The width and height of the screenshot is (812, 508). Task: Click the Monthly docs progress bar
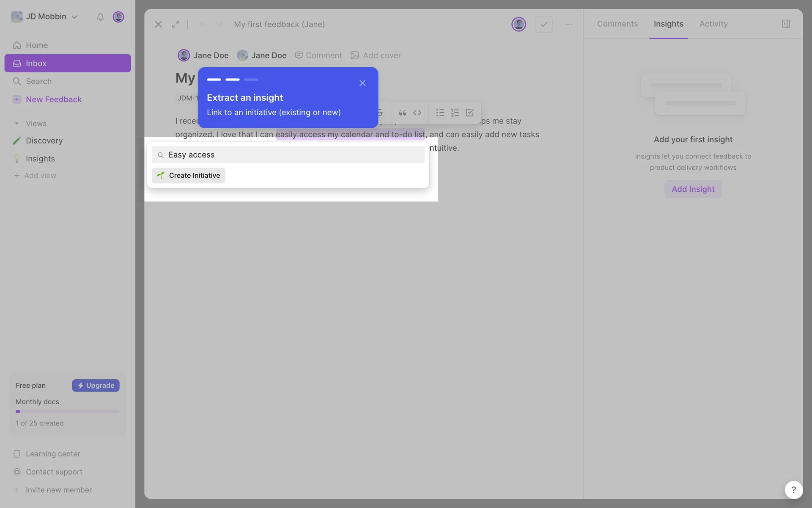pyautogui.click(x=68, y=411)
